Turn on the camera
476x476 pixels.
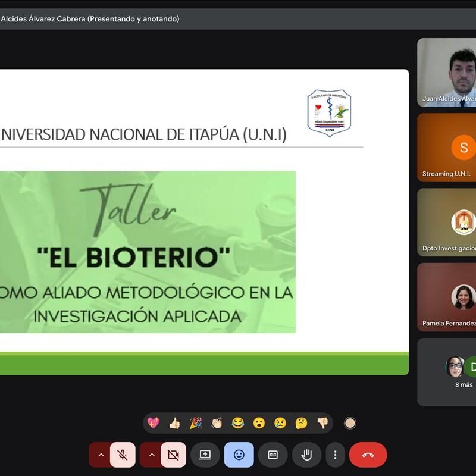click(173, 455)
